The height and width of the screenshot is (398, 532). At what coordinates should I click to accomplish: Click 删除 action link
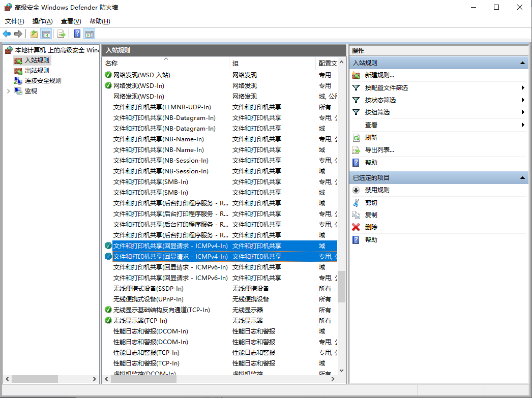point(371,227)
